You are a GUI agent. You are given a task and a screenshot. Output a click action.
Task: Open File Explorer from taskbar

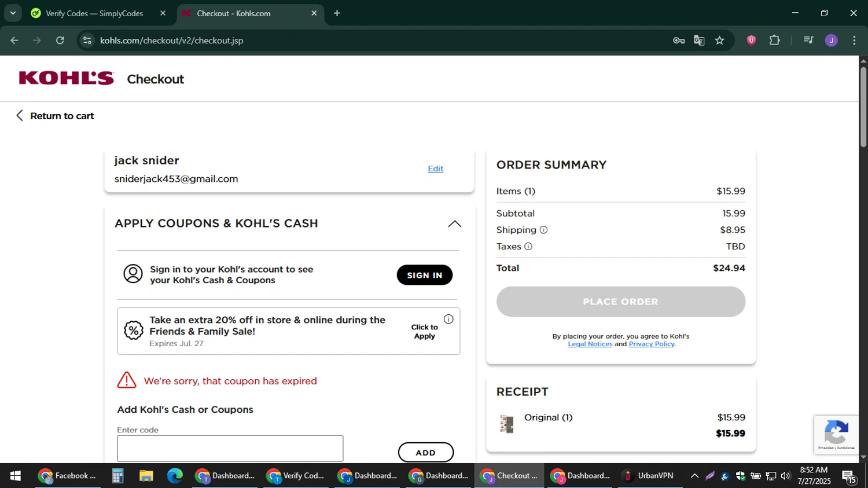146,476
